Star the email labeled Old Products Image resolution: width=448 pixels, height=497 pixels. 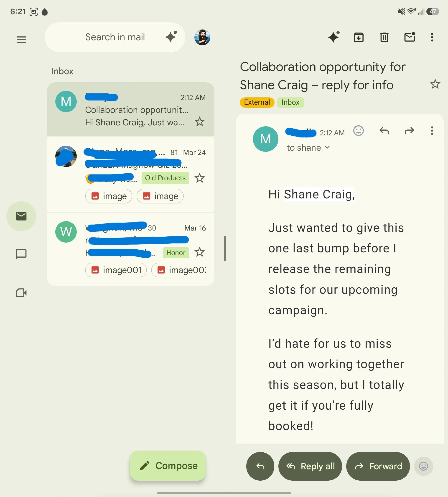pos(199,178)
